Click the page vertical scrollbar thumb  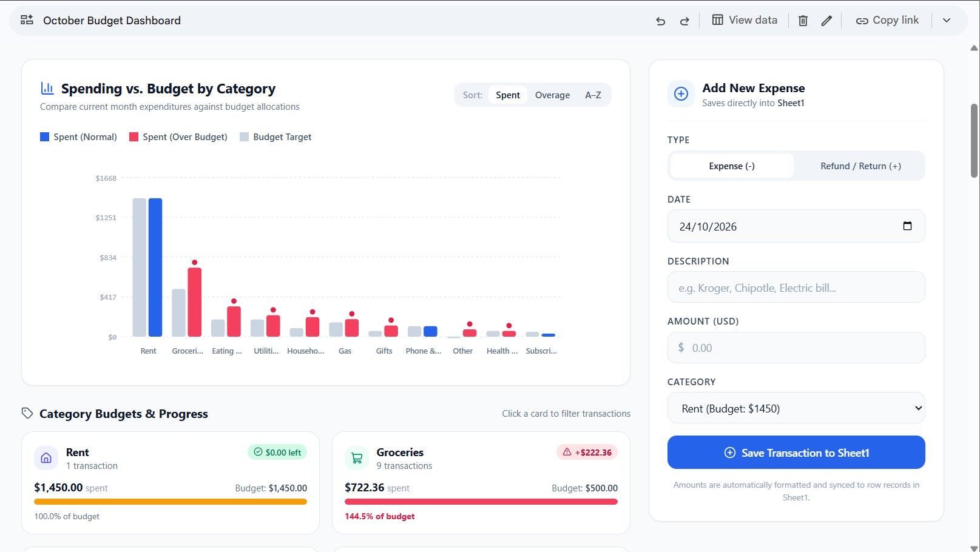click(x=974, y=141)
